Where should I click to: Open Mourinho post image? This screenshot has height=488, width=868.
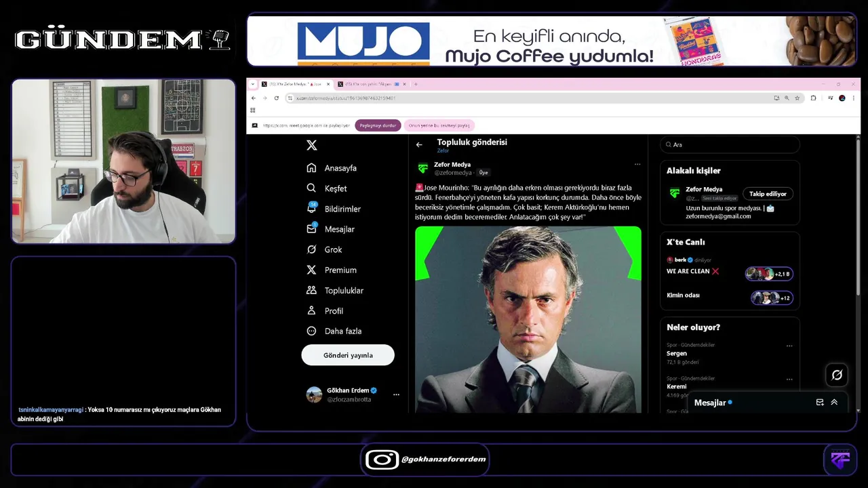click(x=528, y=319)
